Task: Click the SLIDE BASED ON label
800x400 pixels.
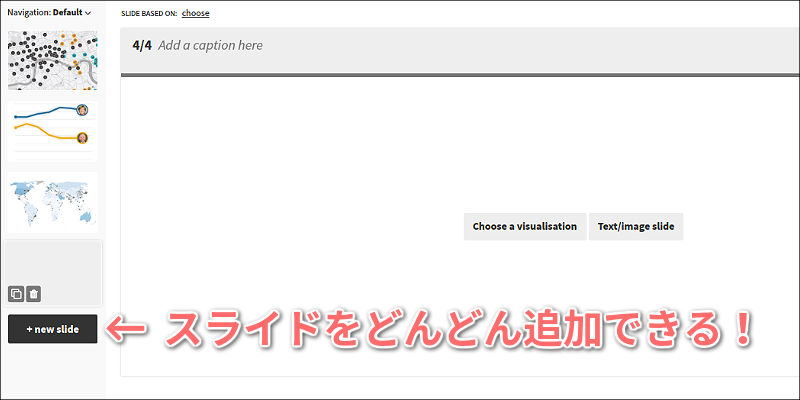Action: click(x=149, y=13)
